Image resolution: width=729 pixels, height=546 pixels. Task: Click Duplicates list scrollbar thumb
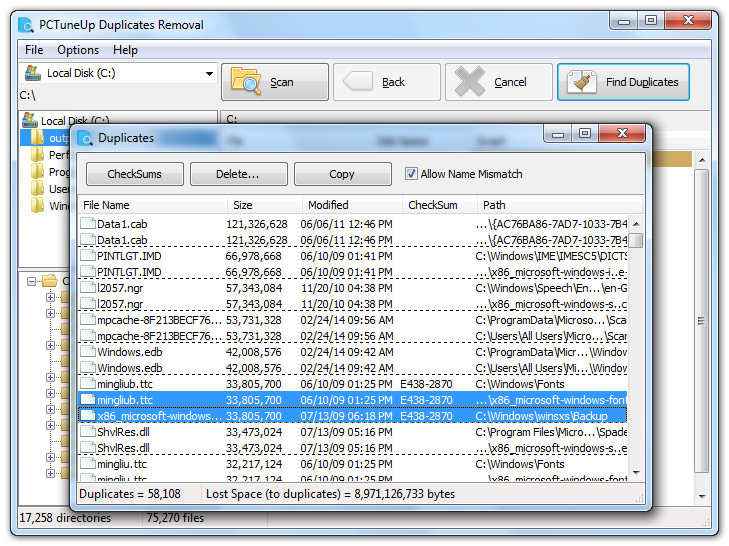(x=636, y=241)
